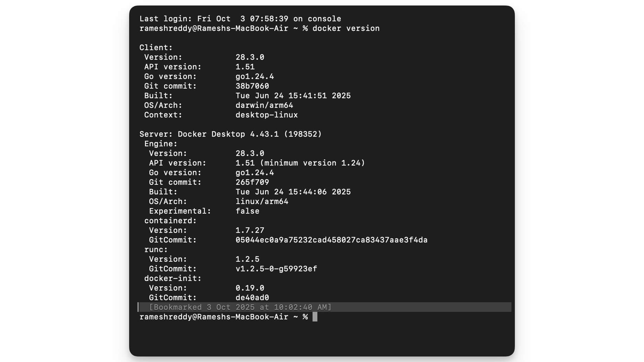Click the 'linux/arm64' OS/Arch value
Image resolution: width=644 pixels, height=362 pixels.
(x=262, y=201)
